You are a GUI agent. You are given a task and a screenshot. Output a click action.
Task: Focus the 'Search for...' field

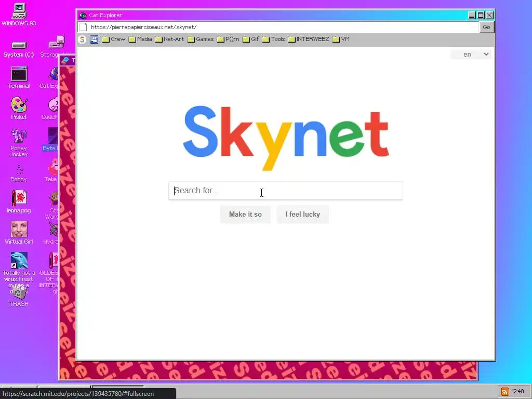286,191
